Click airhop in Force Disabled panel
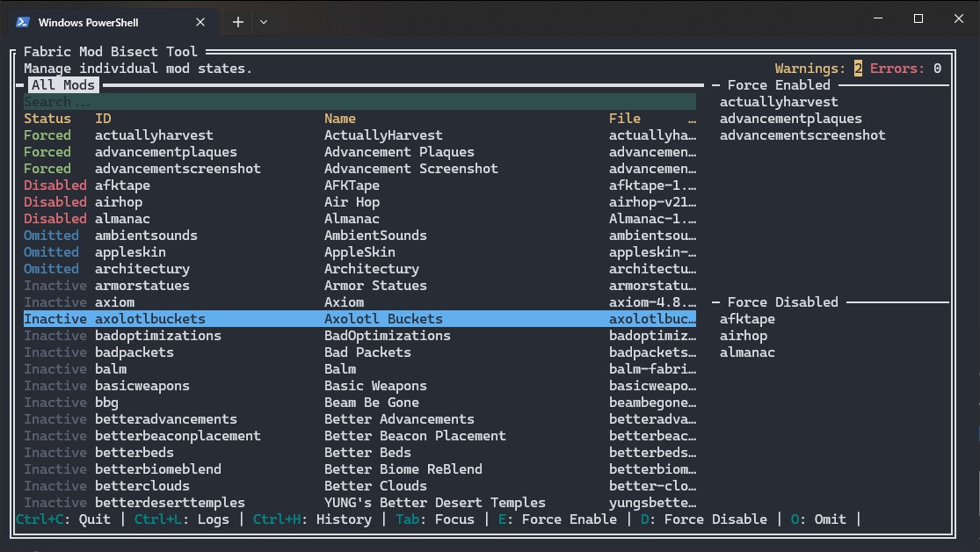Image resolution: width=980 pixels, height=552 pixels. coord(743,336)
